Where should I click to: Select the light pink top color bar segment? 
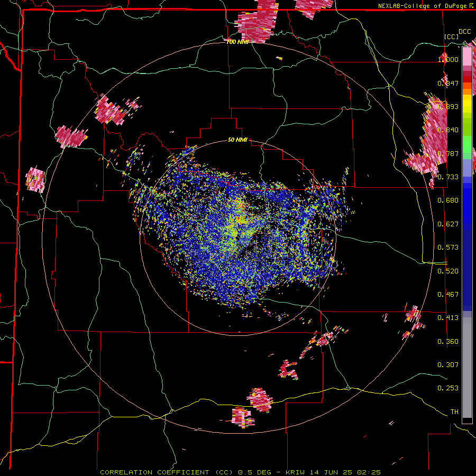467,56
